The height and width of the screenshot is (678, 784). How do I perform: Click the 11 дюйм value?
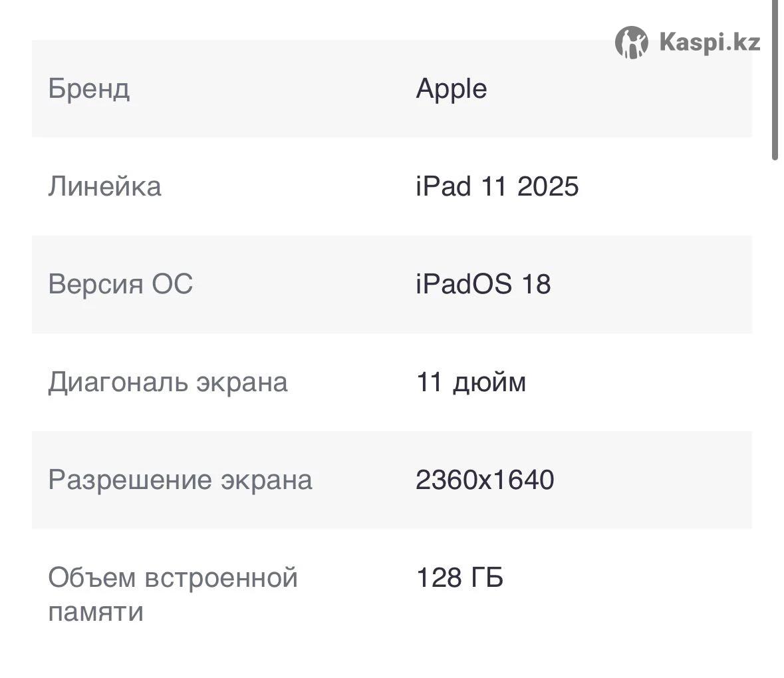[471, 382]
